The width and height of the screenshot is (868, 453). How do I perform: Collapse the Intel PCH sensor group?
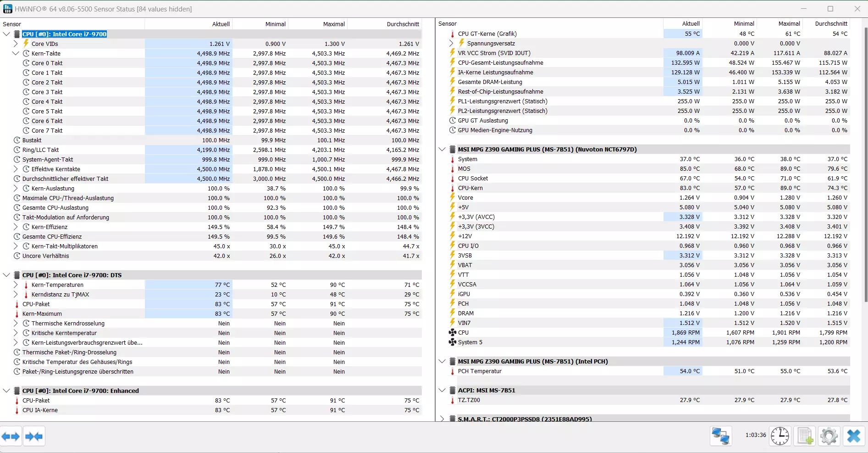pos(442,361)
